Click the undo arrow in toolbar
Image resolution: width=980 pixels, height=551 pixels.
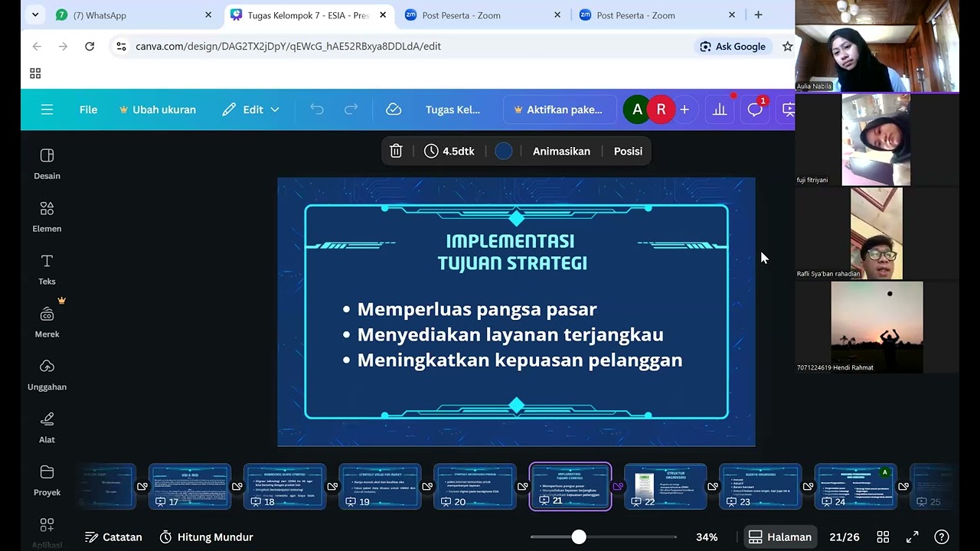tap(317, 109)
